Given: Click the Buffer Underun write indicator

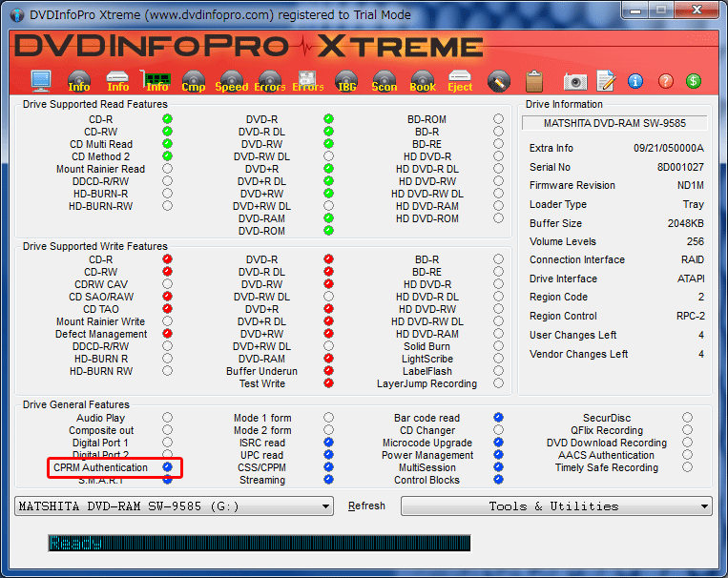Looking at the screenshot, I should pos(329,370).
